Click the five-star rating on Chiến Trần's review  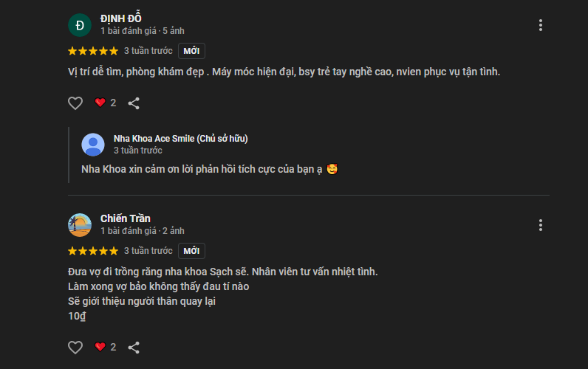pos(93,251)
